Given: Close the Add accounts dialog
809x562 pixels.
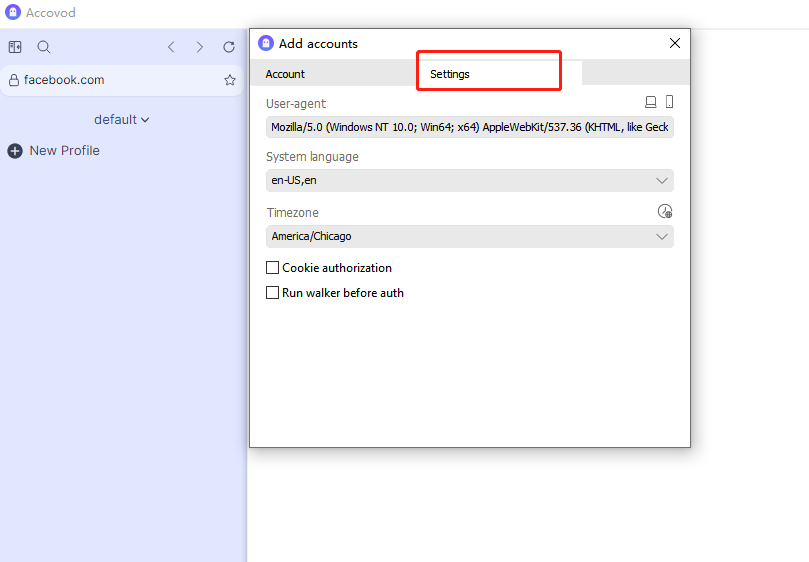Looking at the screenshot, I should pyautogui.click(x=675, y=43).
